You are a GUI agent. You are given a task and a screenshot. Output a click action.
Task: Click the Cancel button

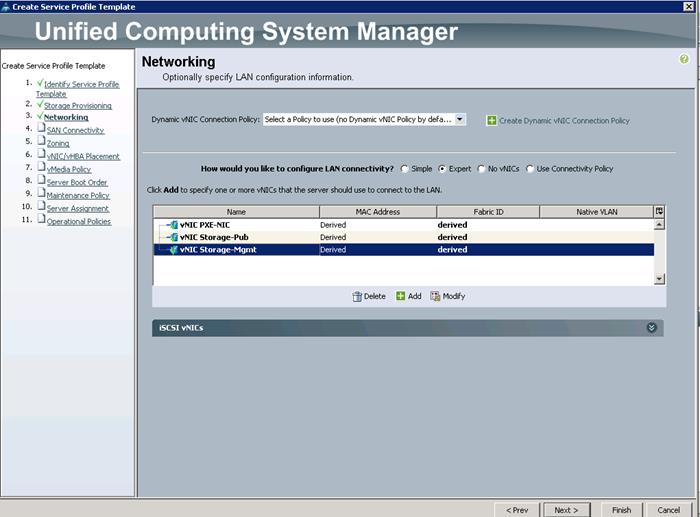[669, 510]
